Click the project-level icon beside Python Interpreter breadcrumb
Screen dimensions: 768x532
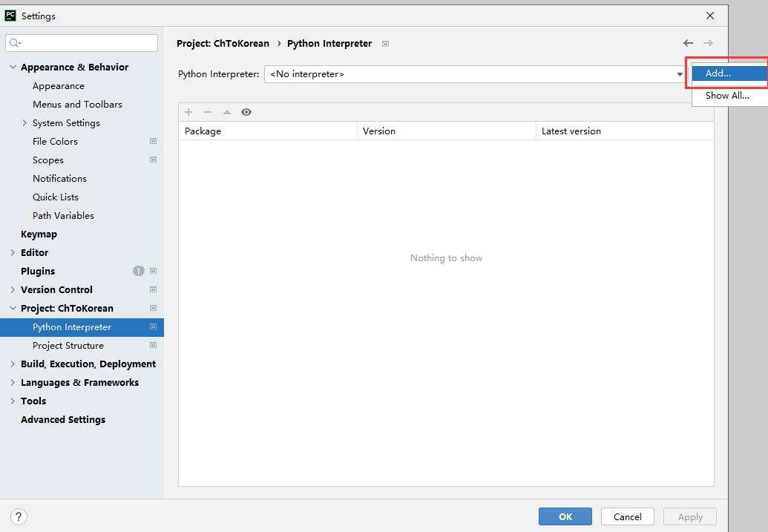(x=385, y=44)
